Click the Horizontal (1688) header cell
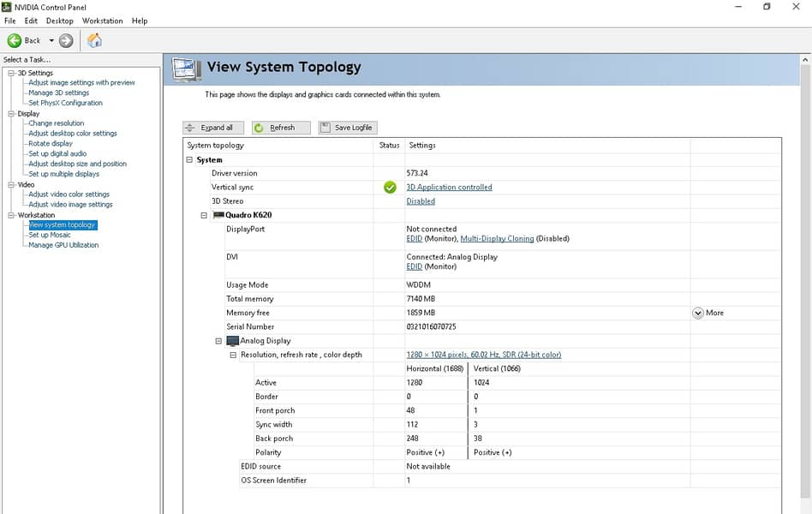 [435, 369]
